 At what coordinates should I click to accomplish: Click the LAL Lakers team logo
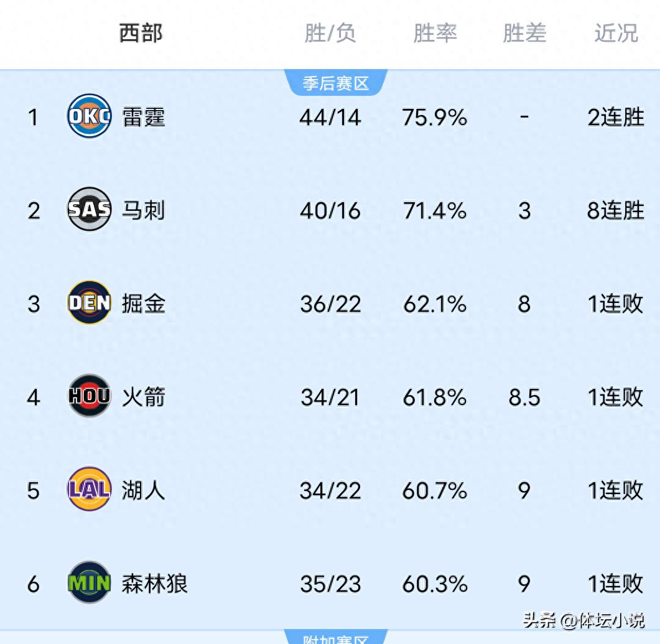(88, 490)
